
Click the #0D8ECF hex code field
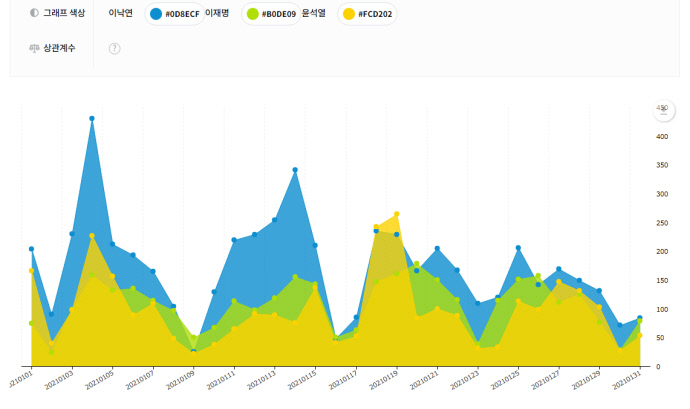tap(182, 14)
